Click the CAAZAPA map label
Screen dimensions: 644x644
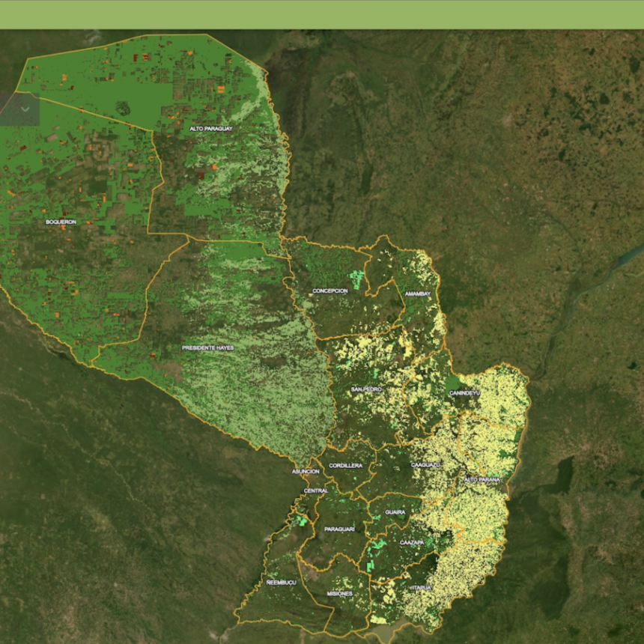point(412,542)
